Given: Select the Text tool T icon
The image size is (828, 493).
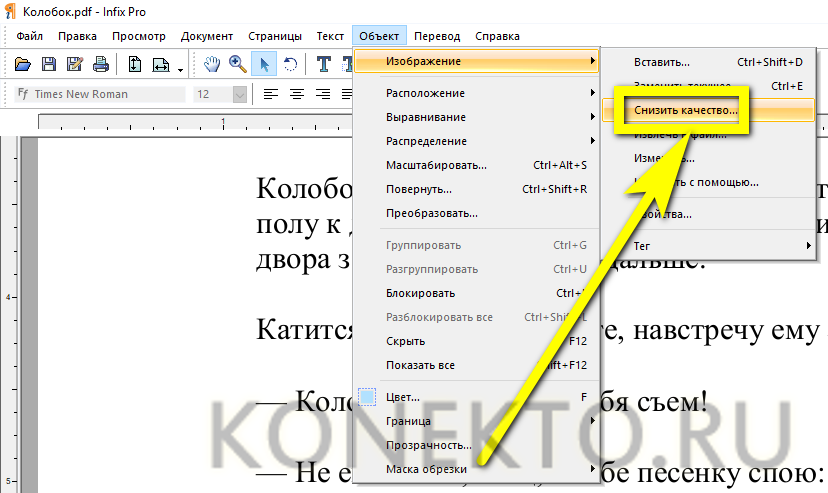Looking at the screenshot, I should pos(324,65).
